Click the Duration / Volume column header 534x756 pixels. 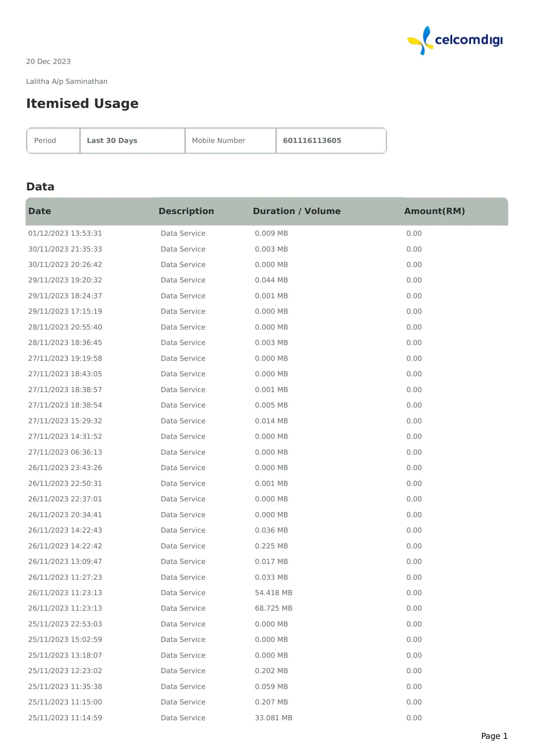coord(297,211)
